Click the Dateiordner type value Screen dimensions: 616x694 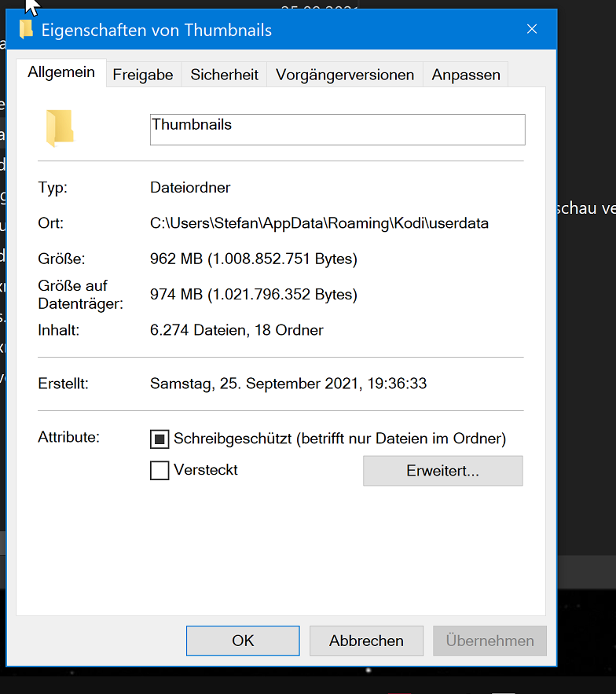coord(190,188)
